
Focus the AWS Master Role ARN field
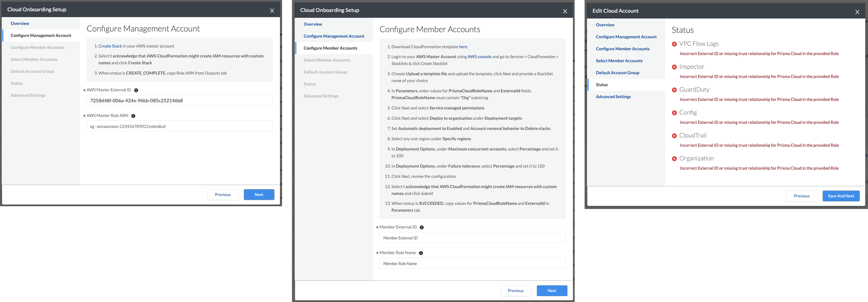point(180,126)
